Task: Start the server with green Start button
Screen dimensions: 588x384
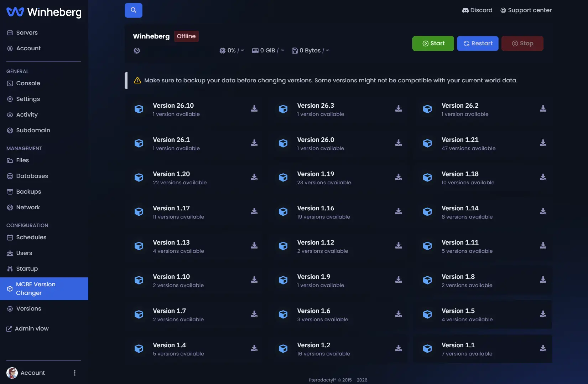Action: 433,43
